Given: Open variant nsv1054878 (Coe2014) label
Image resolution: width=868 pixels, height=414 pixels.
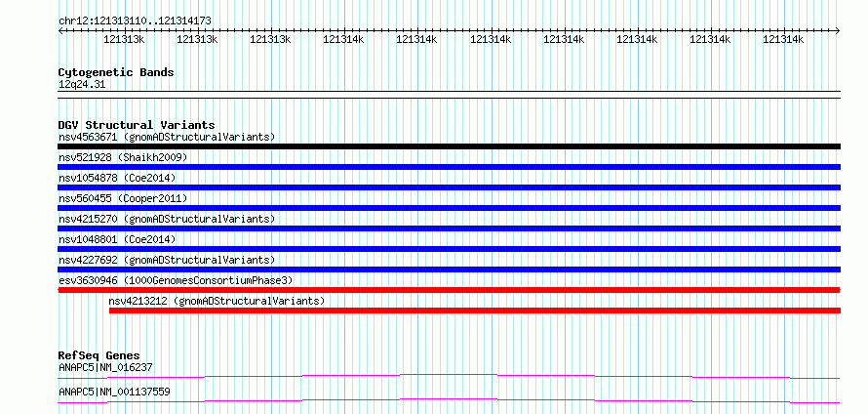Looking at the screenshot, I should (117, 178).
